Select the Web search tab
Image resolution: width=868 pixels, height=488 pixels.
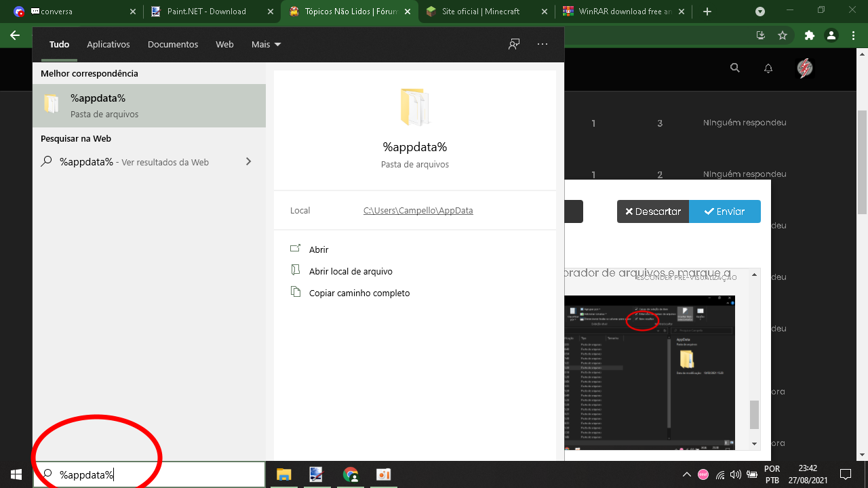(x=224, y=44)
